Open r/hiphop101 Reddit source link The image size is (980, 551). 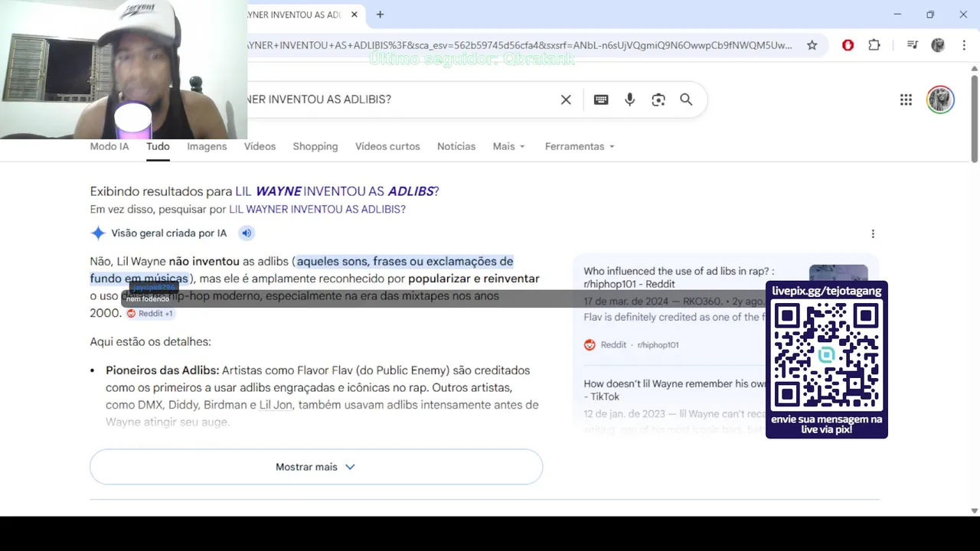(x=632, y=345)
